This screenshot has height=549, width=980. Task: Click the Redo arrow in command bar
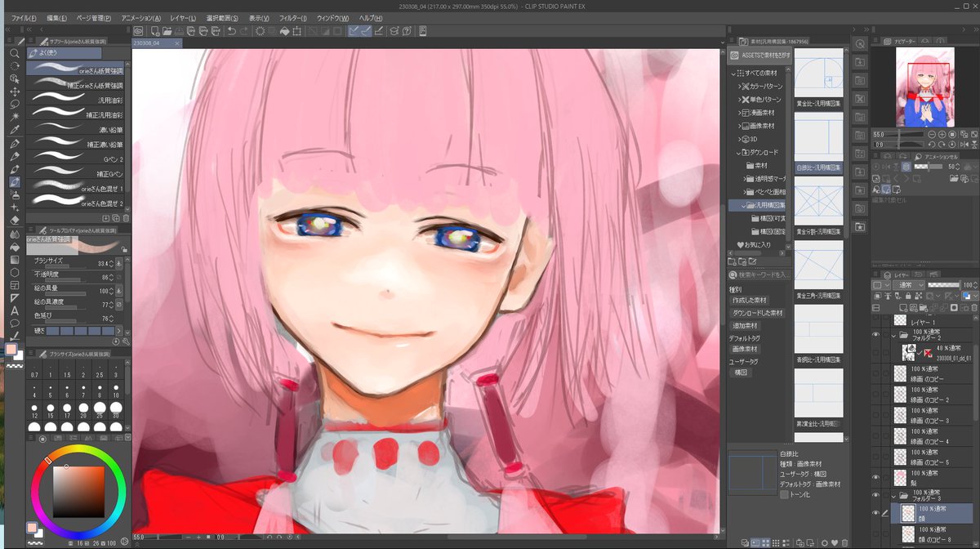click(x=244, y=31)
